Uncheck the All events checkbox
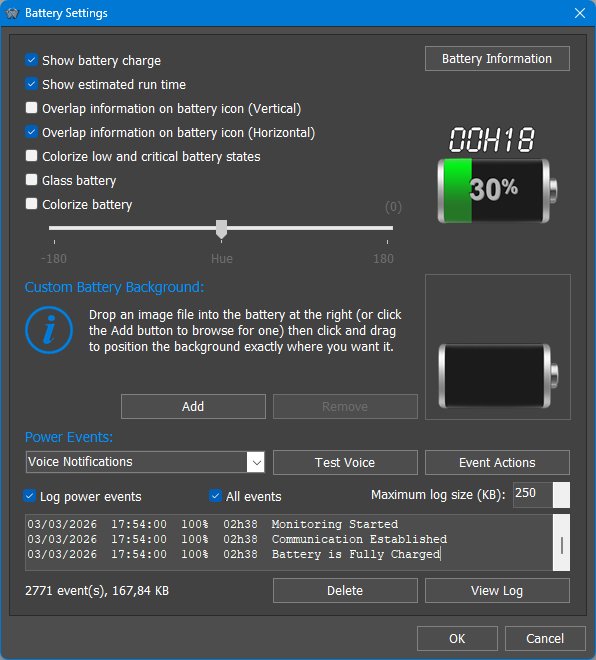Image resolution: width=596 pixels, height=660 pixels. (215, 496)
